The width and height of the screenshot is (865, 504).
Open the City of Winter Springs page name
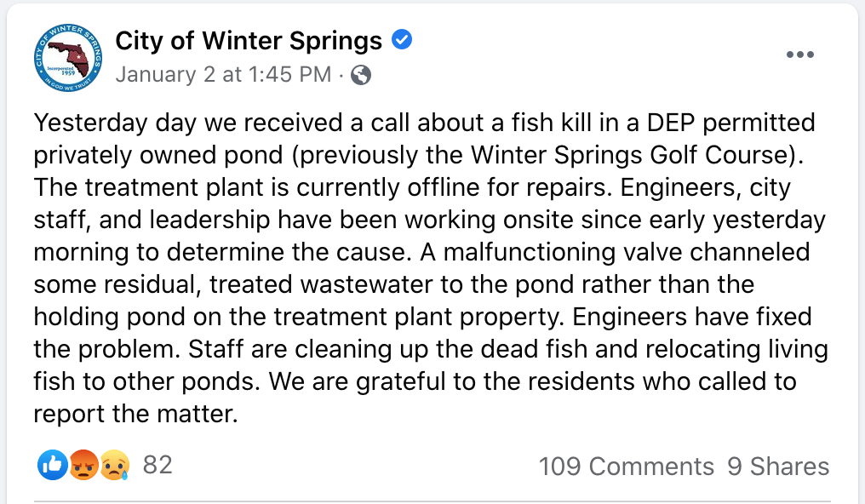click(x=249, y=41)
